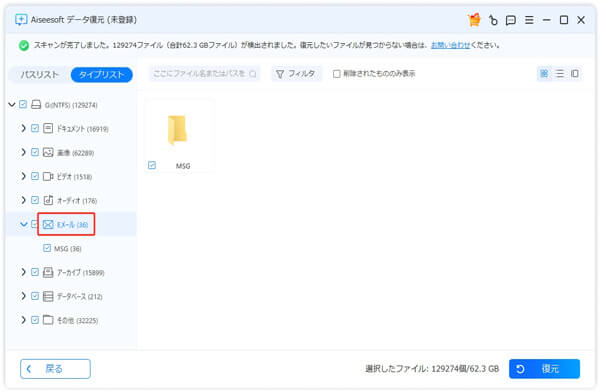
Task: Click the 選択したファイル status text
Action: pos(432,369)
